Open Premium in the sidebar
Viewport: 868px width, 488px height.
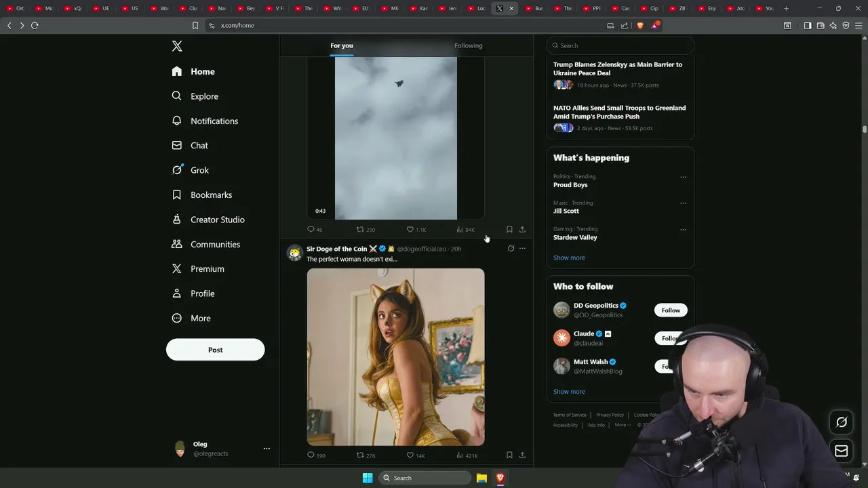pyautogui.click(x=198, y=268)
